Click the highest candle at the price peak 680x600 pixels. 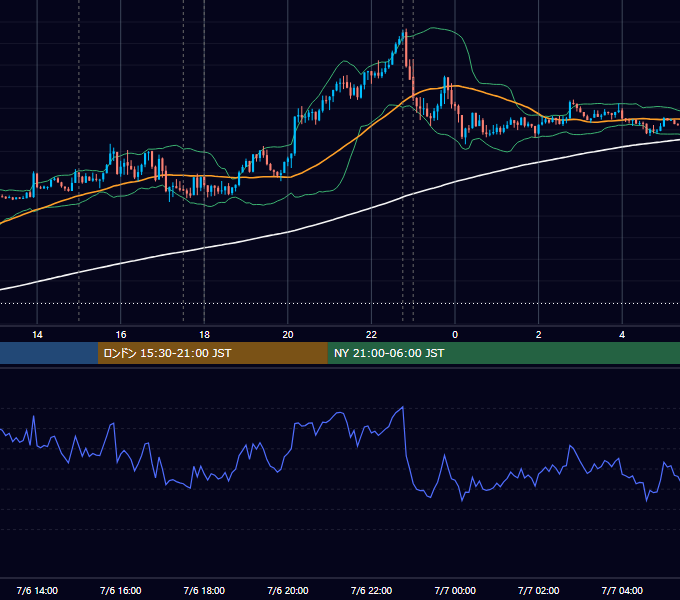tap(406, 48)
